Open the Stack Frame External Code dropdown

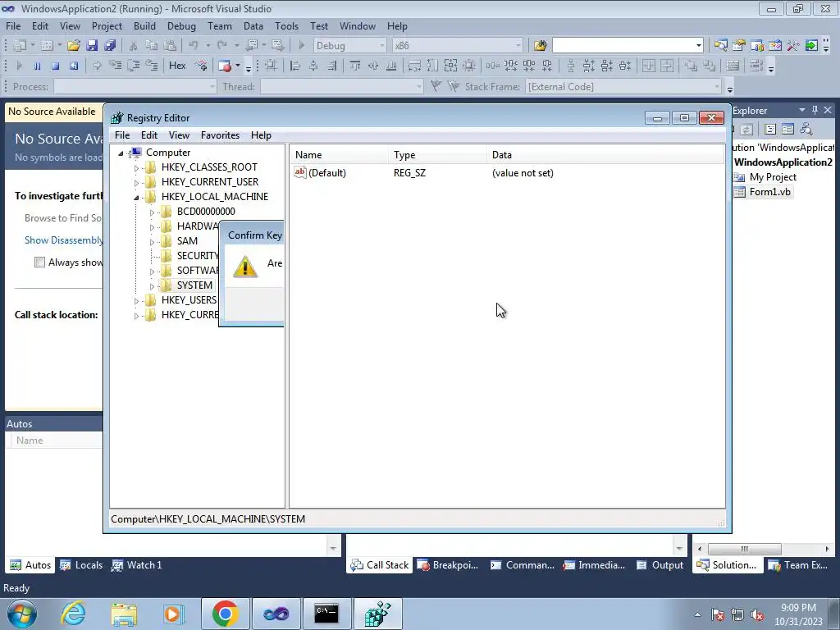coord(717,87)
